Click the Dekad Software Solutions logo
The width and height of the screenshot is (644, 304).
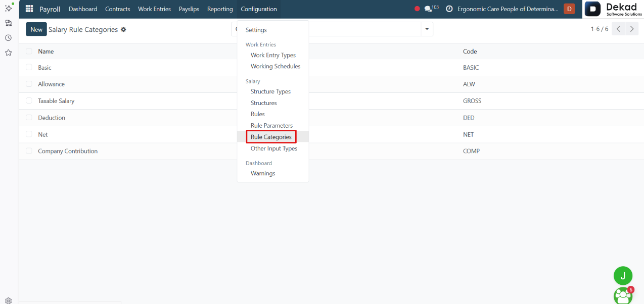tap(614, 9)
